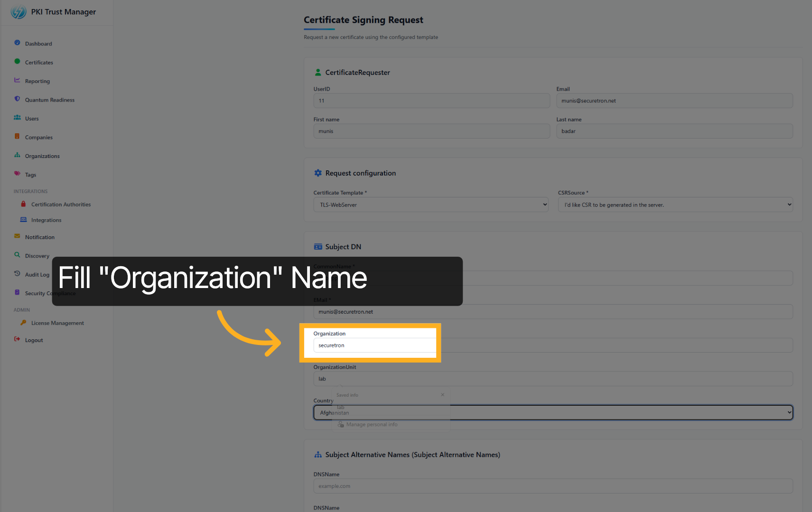Click the PKI Trust Manager logo
The width and height of the screenshot is (812, 512).
pos(18,11)
